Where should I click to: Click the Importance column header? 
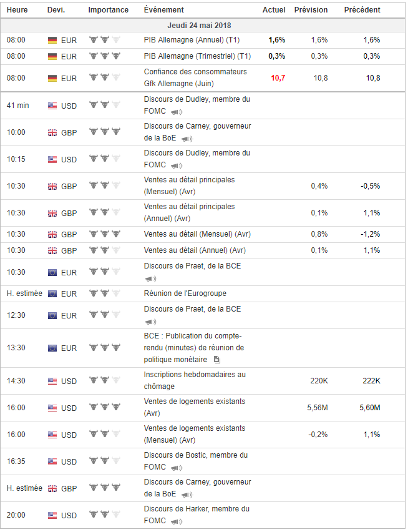click(x=109, y=10)
